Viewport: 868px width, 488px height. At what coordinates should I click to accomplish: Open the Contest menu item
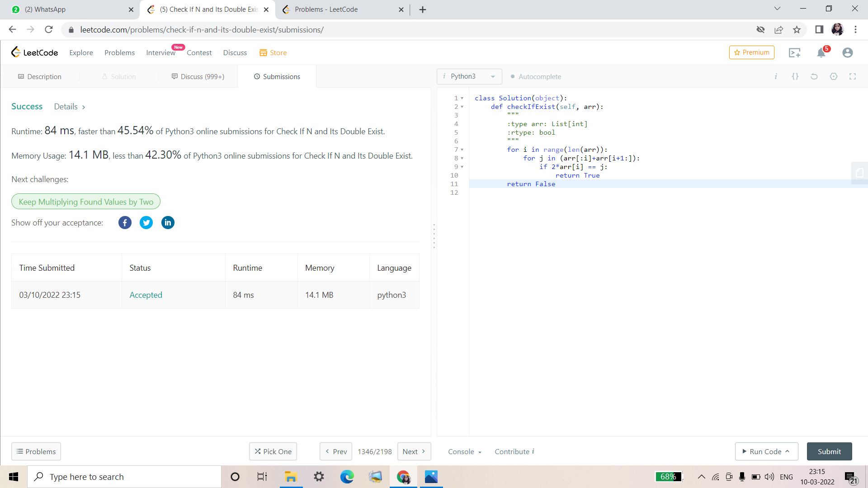(199, 52)
